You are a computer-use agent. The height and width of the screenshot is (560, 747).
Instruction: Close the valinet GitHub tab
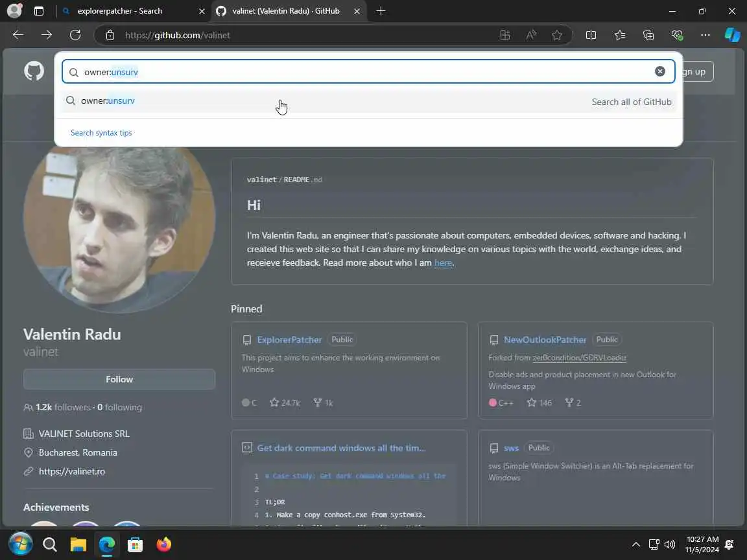(x=357, y=11)
